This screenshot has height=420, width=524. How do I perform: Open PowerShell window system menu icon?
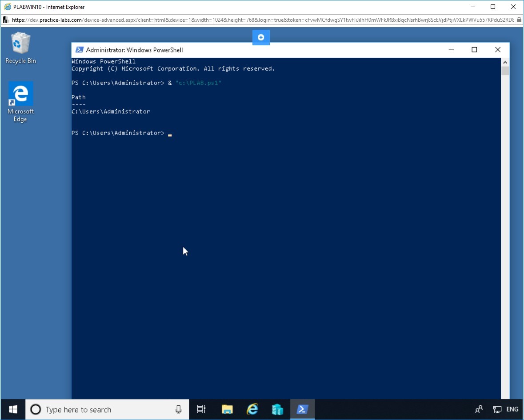(x=79, y=50)
